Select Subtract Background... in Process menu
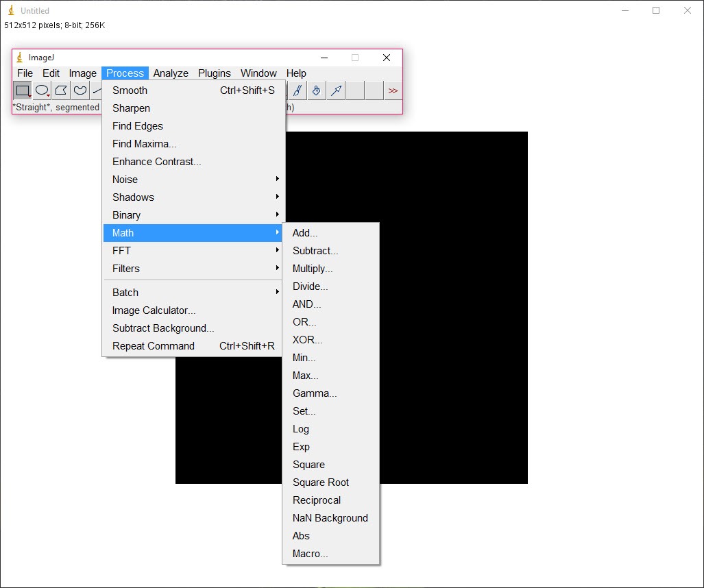This screenshot has height=588, width=704. (x=163, y=328)
